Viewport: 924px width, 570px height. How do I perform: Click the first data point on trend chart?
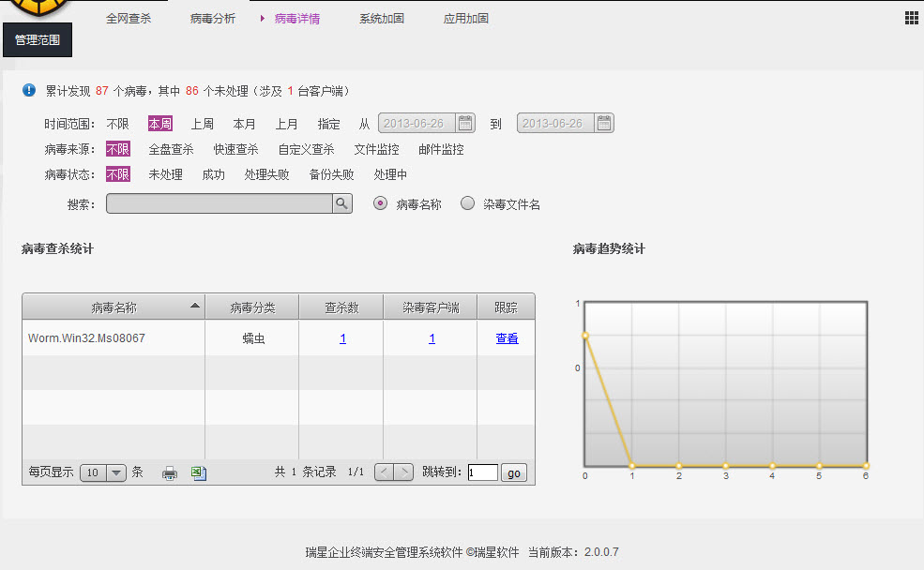[x=584, y=335]
